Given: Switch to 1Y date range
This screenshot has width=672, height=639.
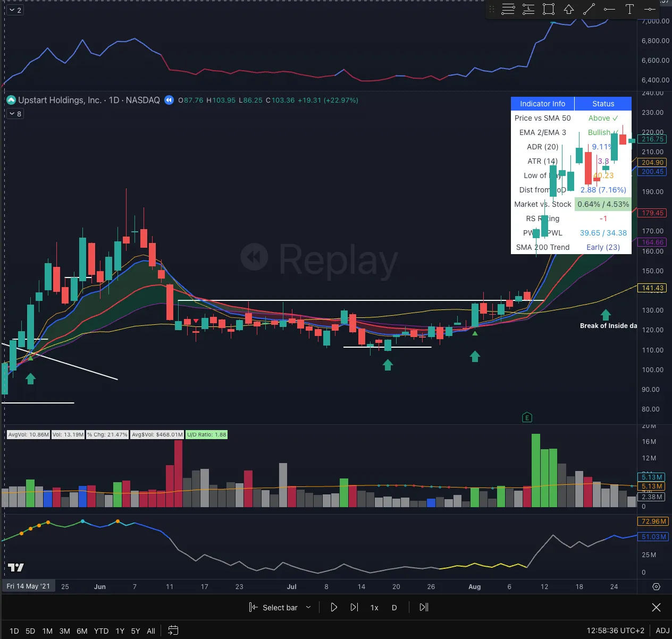Looking at the screenshot, I should tap(120, 631).
